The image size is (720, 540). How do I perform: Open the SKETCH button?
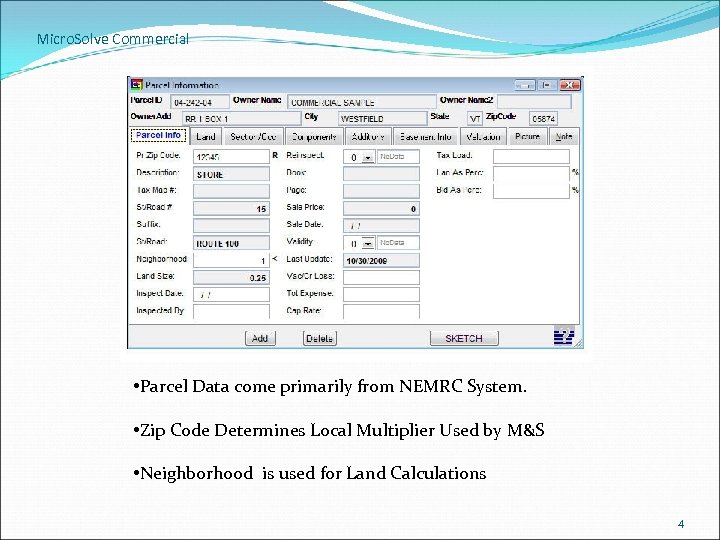(464, 338)
